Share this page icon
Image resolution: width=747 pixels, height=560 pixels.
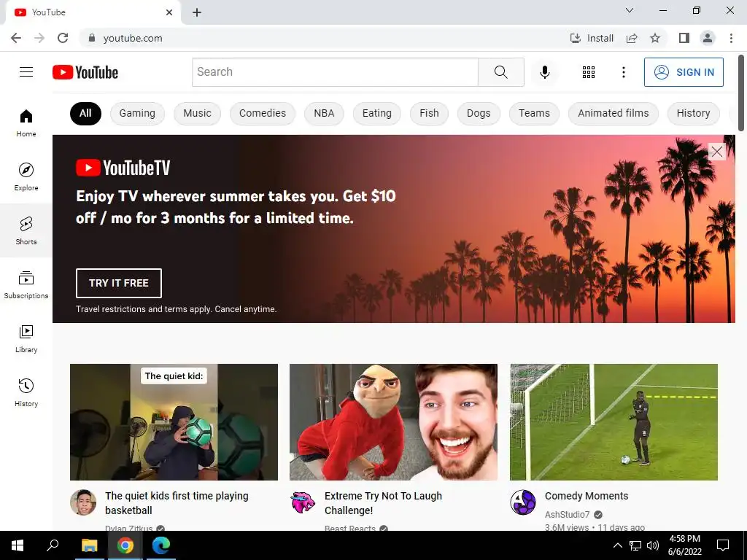(632, 38)
